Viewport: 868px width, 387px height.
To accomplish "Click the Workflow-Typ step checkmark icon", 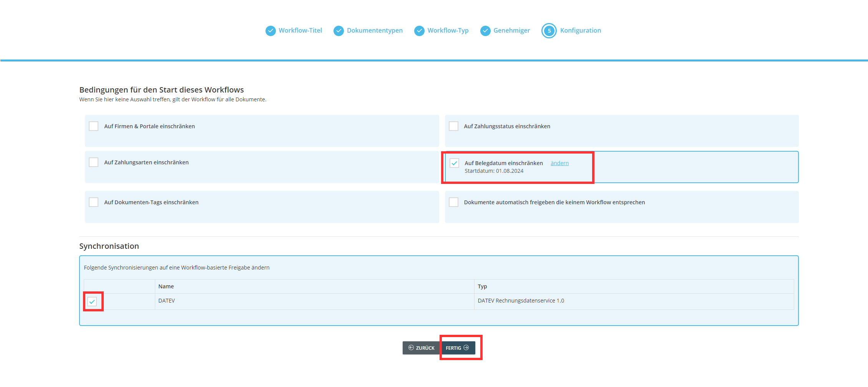I will pos(419,31).
